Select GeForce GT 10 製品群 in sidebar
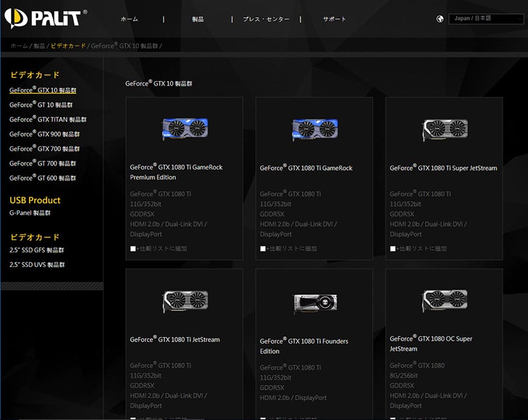The height and width of the screenshot is (420, 528). (x=41, y=105)
